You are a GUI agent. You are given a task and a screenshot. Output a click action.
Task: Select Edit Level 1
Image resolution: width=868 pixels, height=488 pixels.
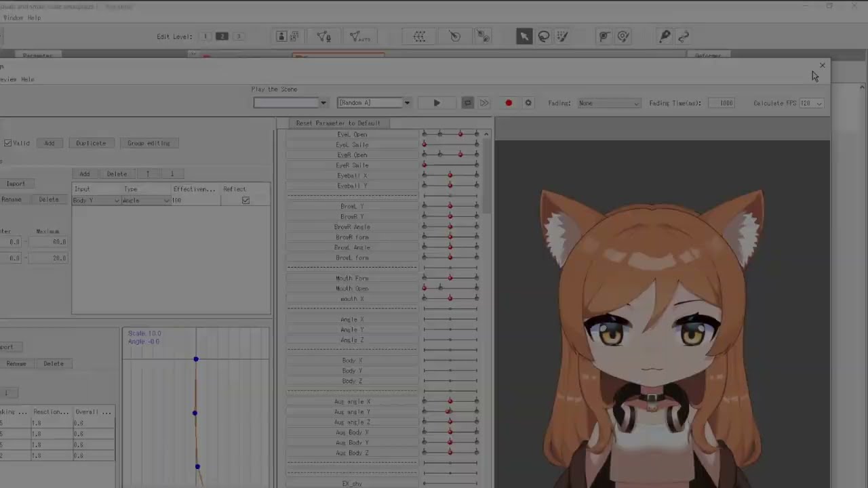point(205,37)
